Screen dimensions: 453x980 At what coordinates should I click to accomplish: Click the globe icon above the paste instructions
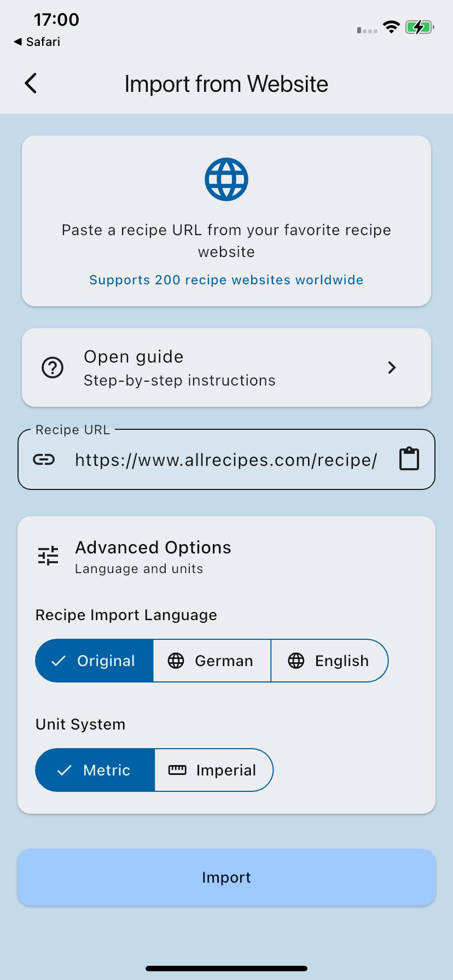point(226,179)
